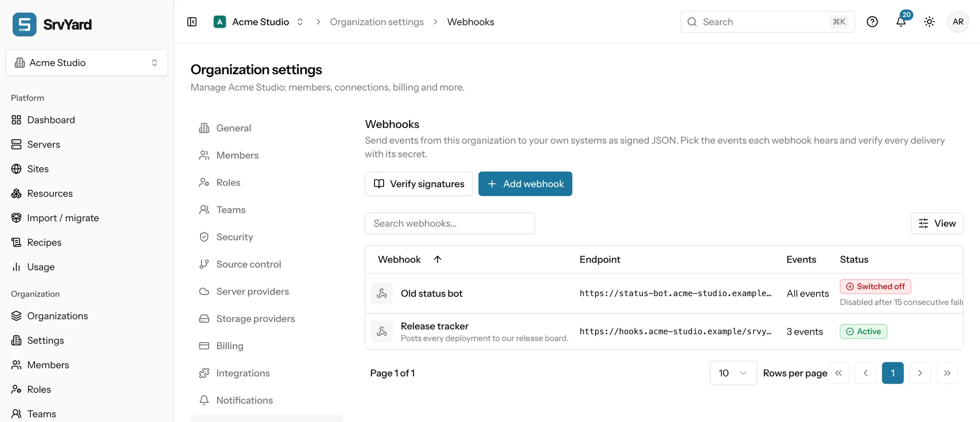Switch to the Billing settings tab
This screenshot has height=422, width=980.
(267, 346)
